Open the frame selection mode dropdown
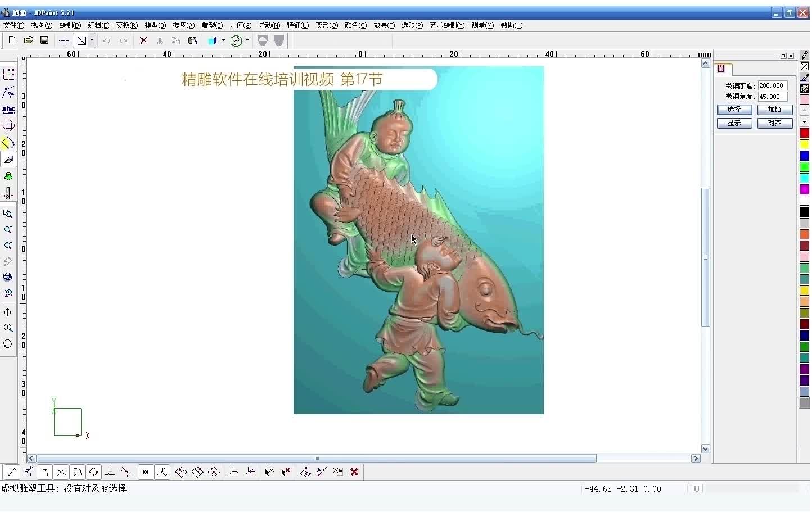This screenshot has width=812, height=517. coord(92,40)
